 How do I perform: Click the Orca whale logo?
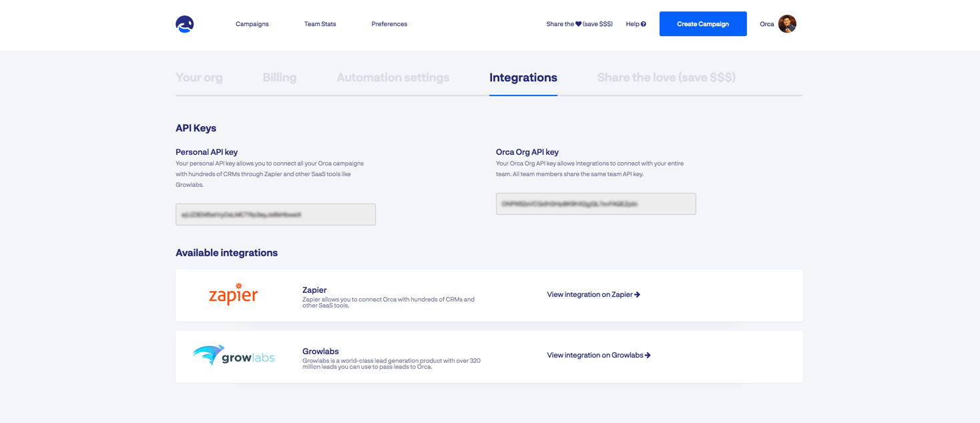[x=185, y=24]
